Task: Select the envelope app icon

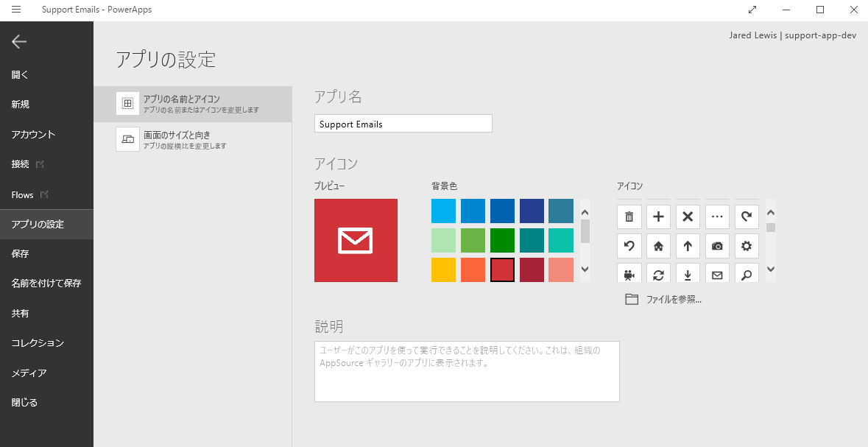Action: click(x=717, y=273)
